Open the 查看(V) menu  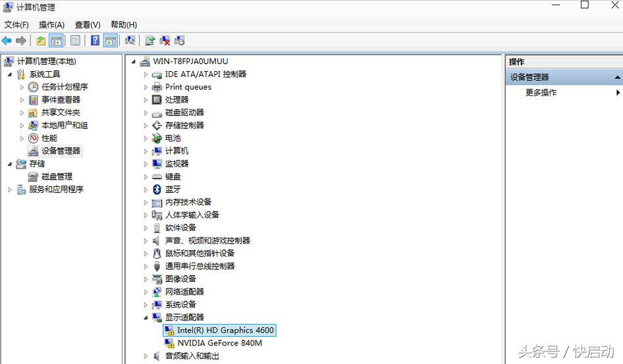[x=88, y=24]
